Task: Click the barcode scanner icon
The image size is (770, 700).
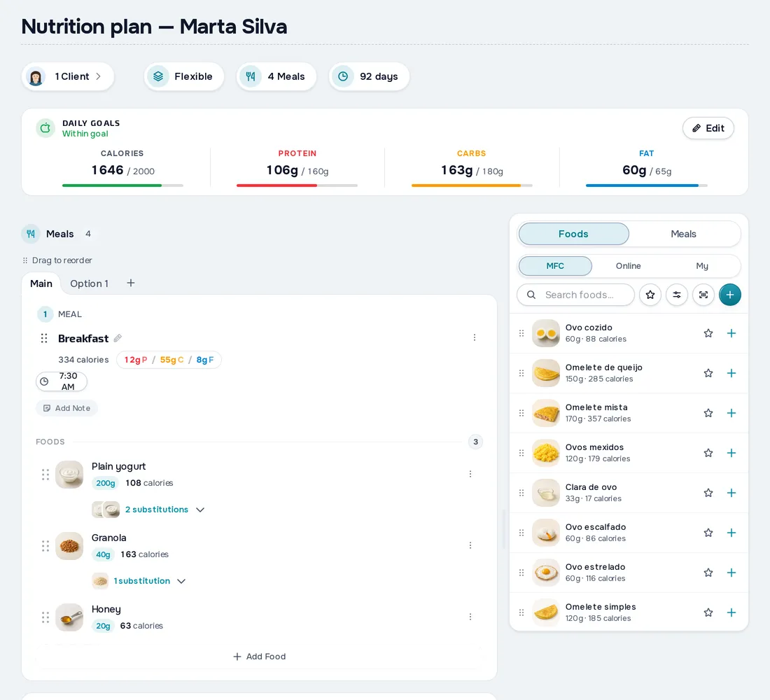Action: tap(703, 295)
